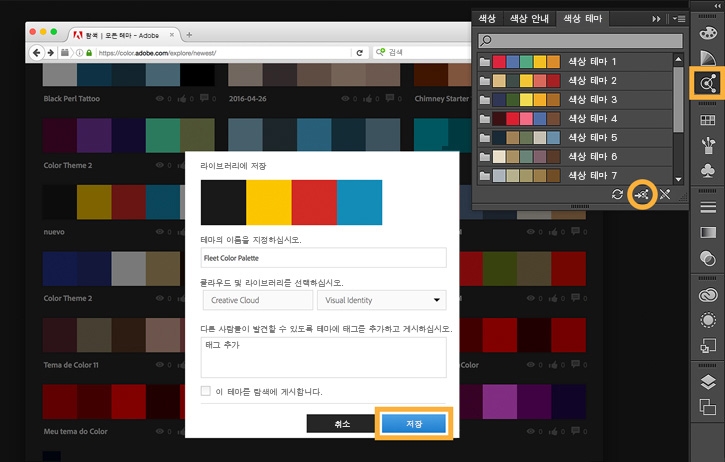Viewport: 725px width, 462px height.
Task: Launch Adobe Color website from panel
Action: (x=642, y=195)
